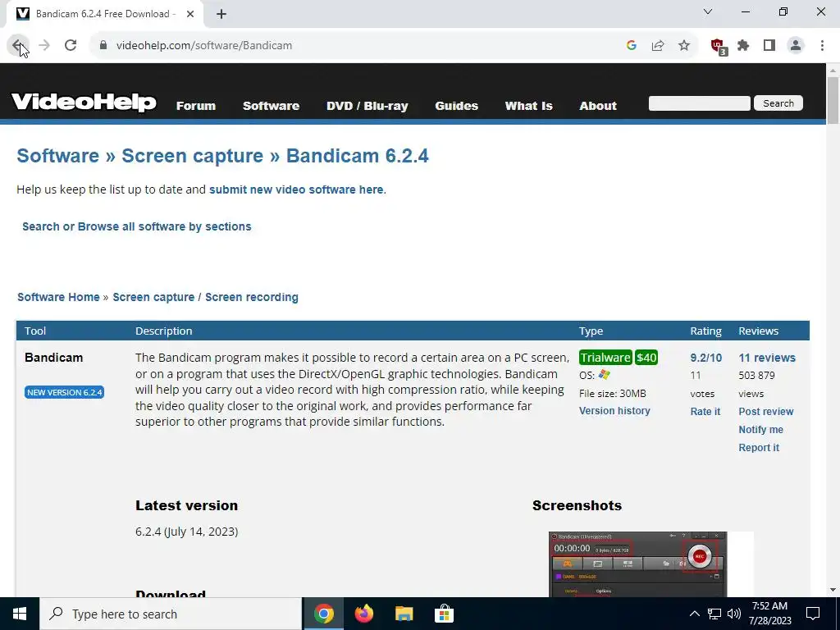Click the padlock site info icon
Screen dimensions: 840x630
pyautogui.click(x=103, y=46)
